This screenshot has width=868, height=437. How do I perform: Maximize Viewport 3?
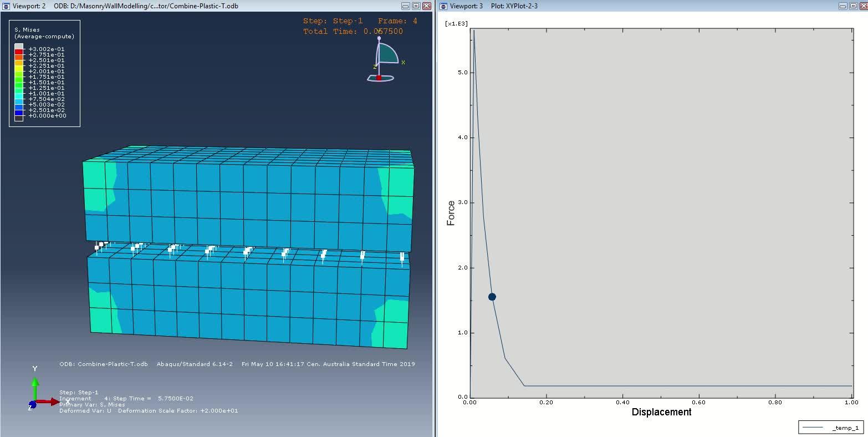click(x=852, y=6)
